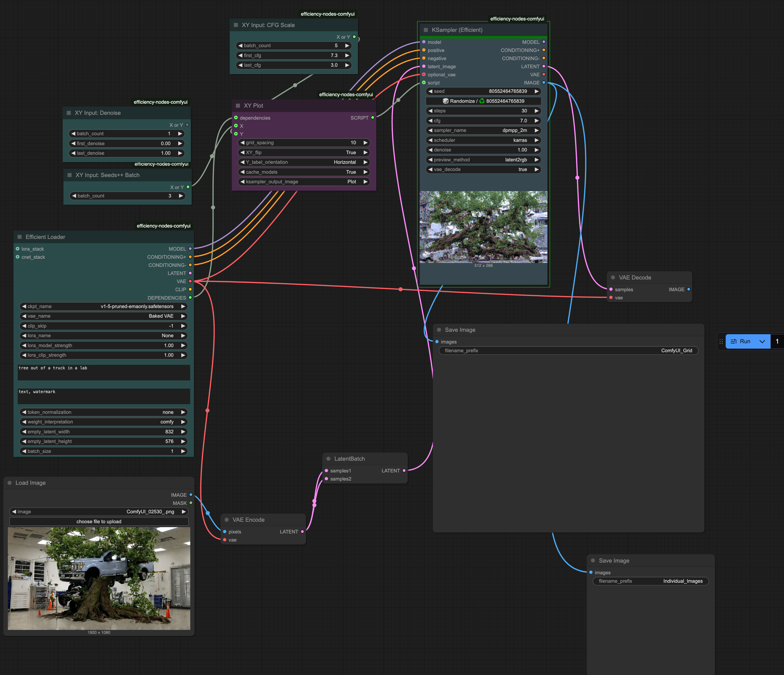Collapse the XY Plot node

click(238, 105)
